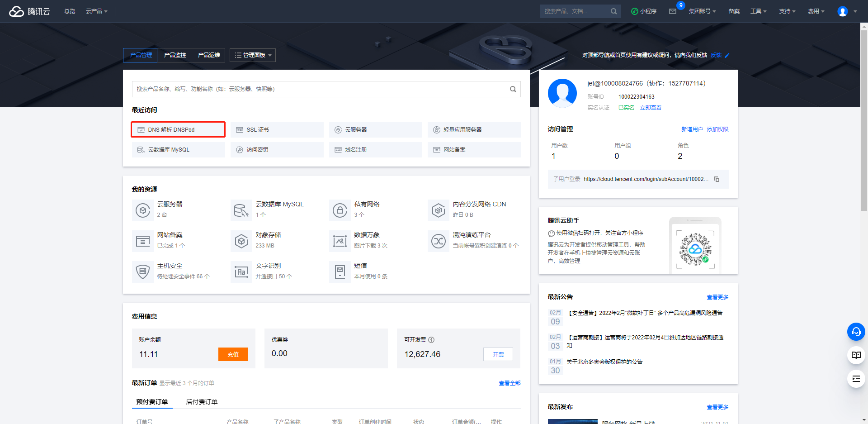The width and height of the screenshot is (868, 424).
Task: Expand the 费用 dropdown
Action: pos(816,11)
